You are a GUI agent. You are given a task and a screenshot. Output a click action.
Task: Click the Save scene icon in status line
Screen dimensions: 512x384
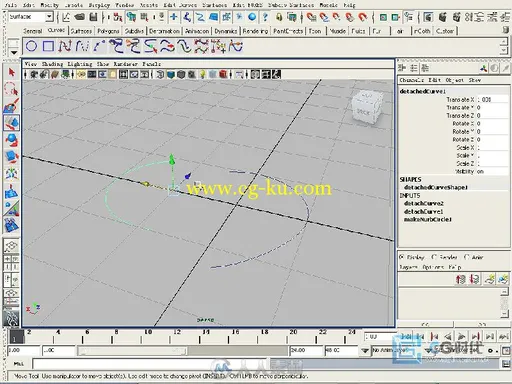click(x=94, y=17)
